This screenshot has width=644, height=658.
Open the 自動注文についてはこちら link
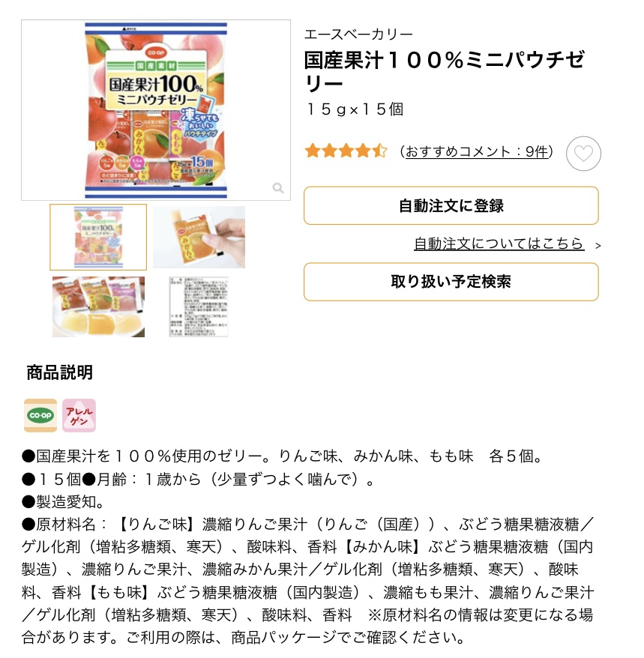[x=499, y=244]
